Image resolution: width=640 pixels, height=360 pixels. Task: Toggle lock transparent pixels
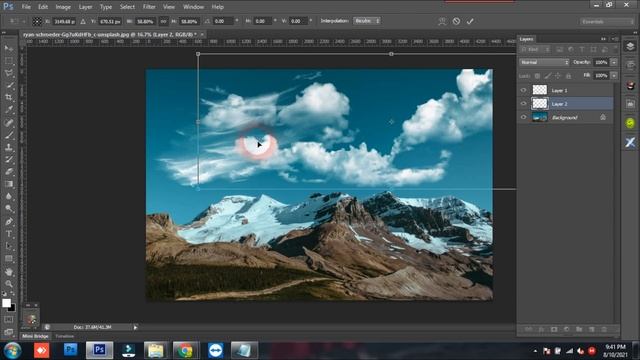pyautogui.click(x=537, y=76)
